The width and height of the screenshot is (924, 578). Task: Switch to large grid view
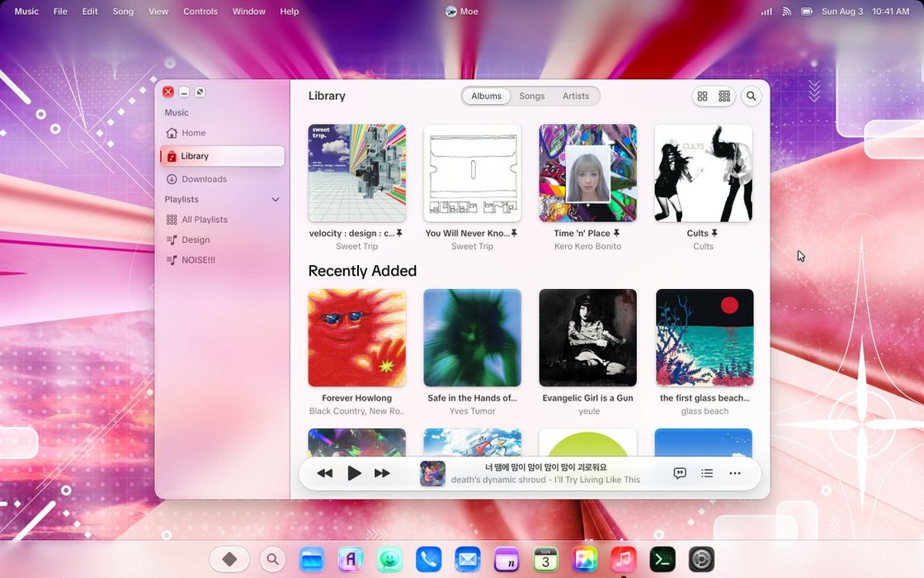[702, 96]
